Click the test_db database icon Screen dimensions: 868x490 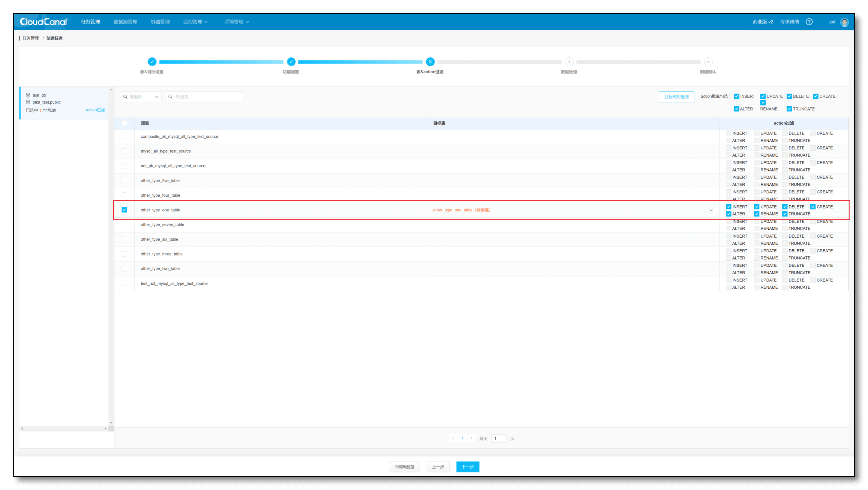pyautogui.click(x=28, y=95)
